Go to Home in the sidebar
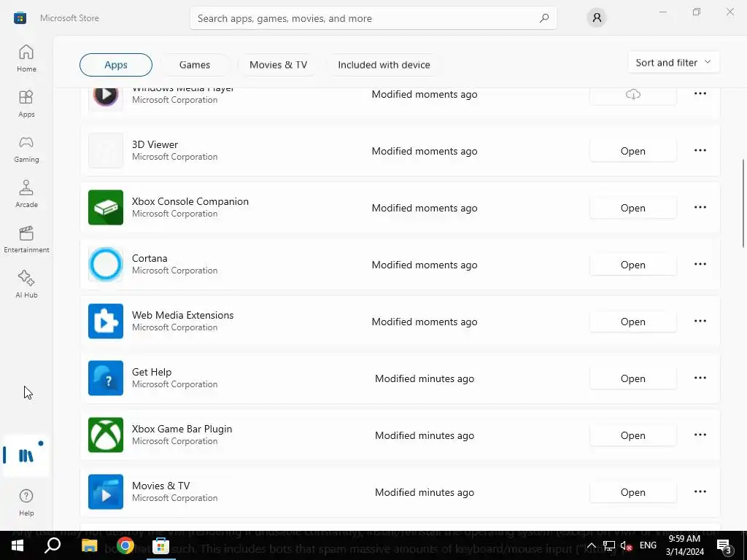 click(26, 58)
